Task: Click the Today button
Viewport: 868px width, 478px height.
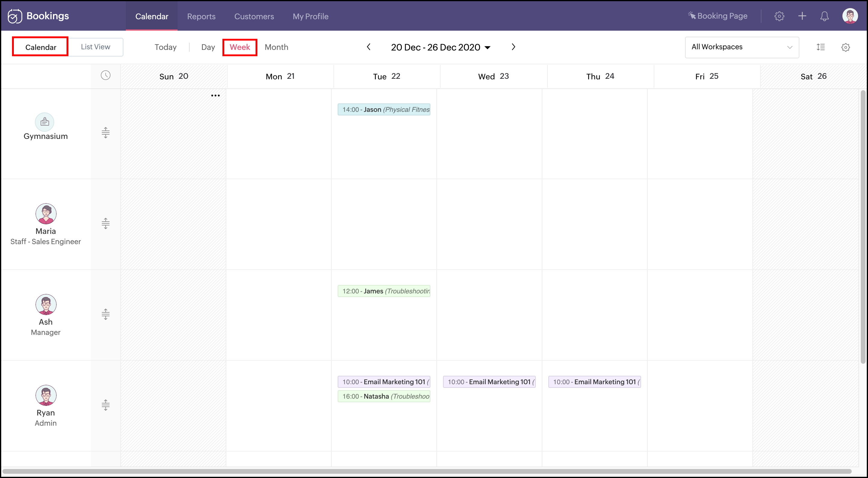Action: [x=166, y=47]
